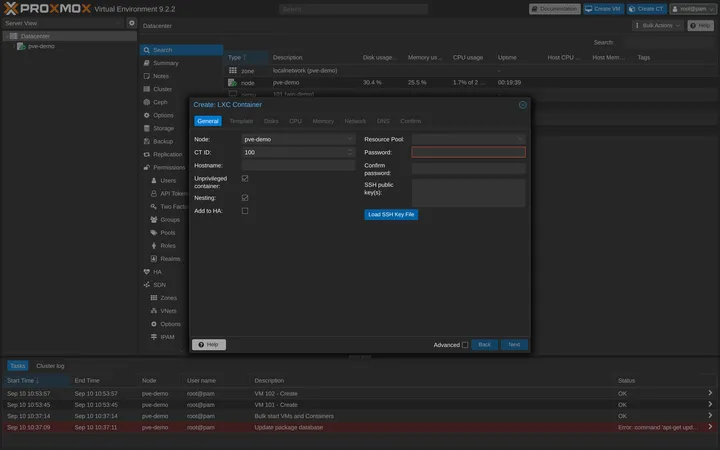Open the HA section
The width and height of the screenshot is (720, 450).
tap(158, 272)
